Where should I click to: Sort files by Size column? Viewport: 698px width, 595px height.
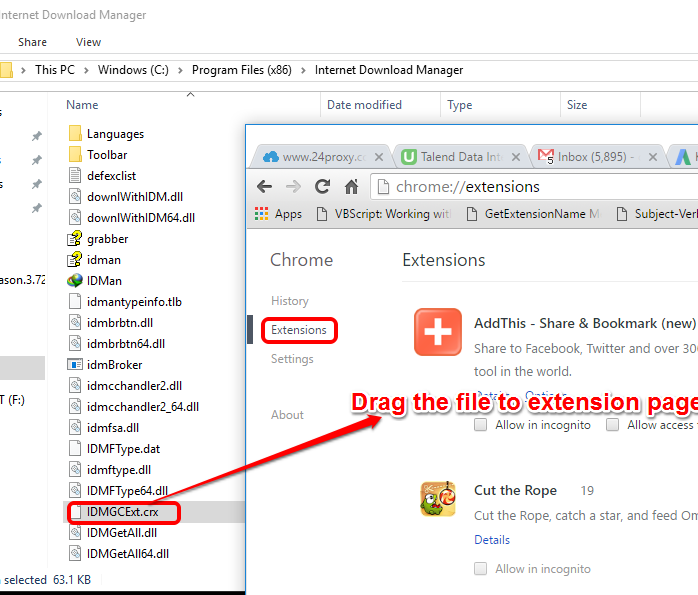pos(577,105)
